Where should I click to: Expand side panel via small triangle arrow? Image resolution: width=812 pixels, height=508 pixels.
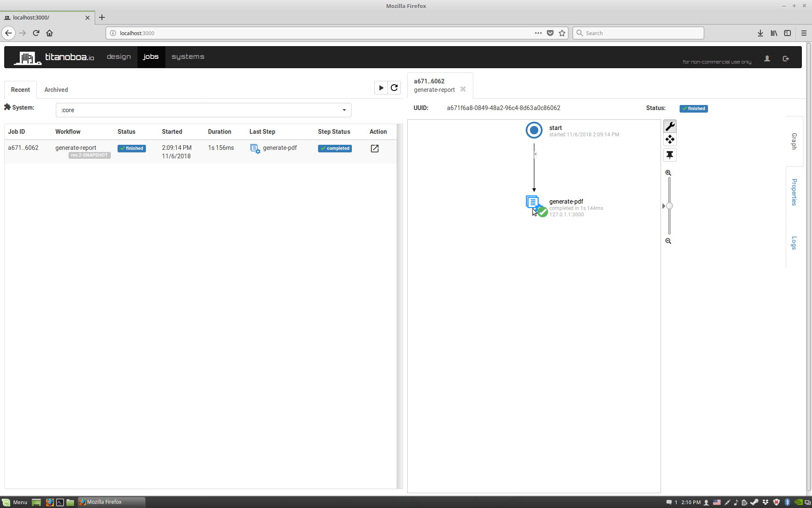663,206
